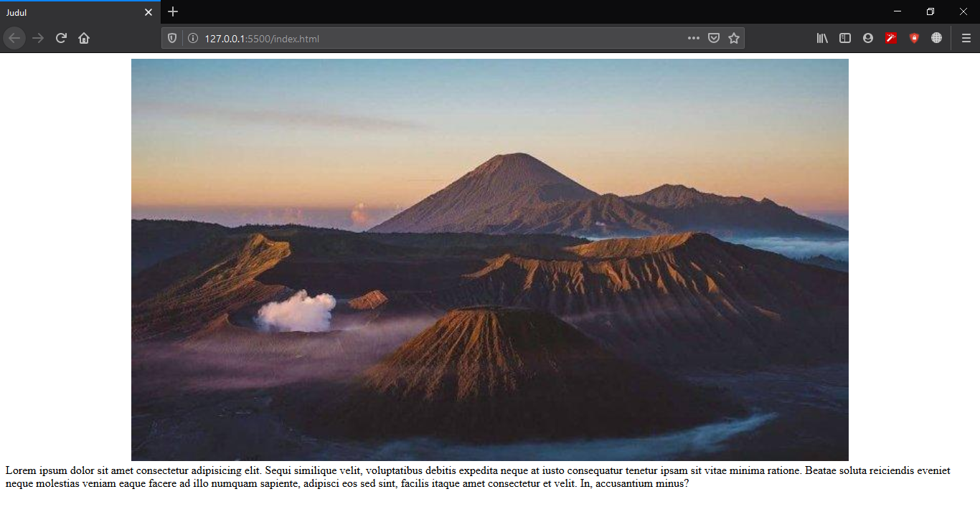Viewport: 980px width, 522px height.
Task: Open the Firefox account profile icon
Action: pyautogui.click(x=868, y=38)
